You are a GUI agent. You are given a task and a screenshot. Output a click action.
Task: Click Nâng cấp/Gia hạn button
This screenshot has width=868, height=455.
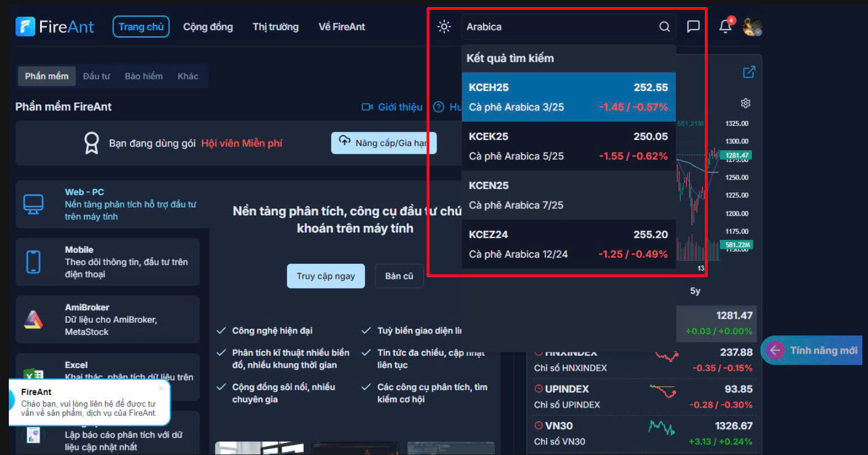384,143
